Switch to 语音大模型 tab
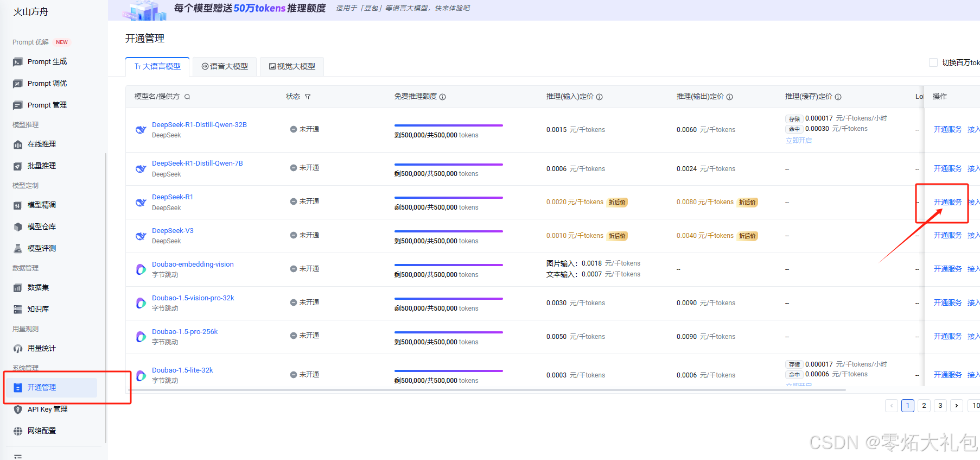Image resolution: width=980 pixels, height=460 pixels. [225, 66]
